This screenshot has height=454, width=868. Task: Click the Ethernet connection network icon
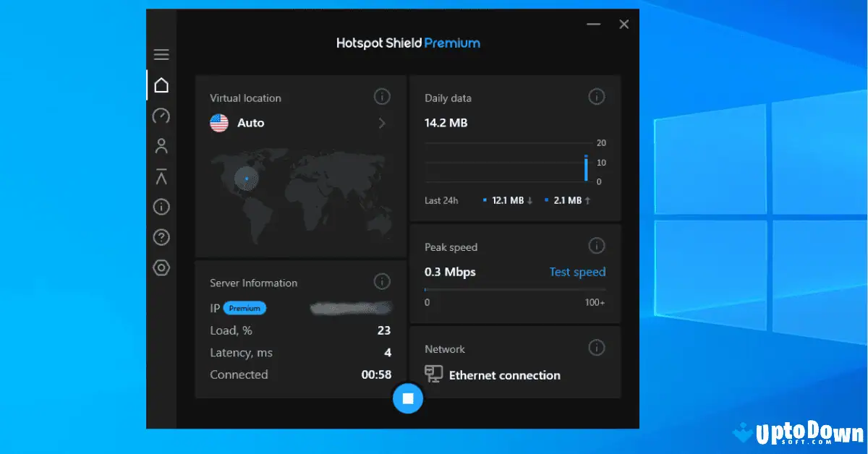435,373
